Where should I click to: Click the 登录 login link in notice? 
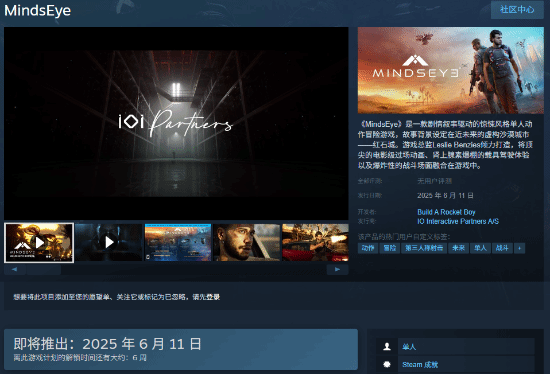(213, 297)
